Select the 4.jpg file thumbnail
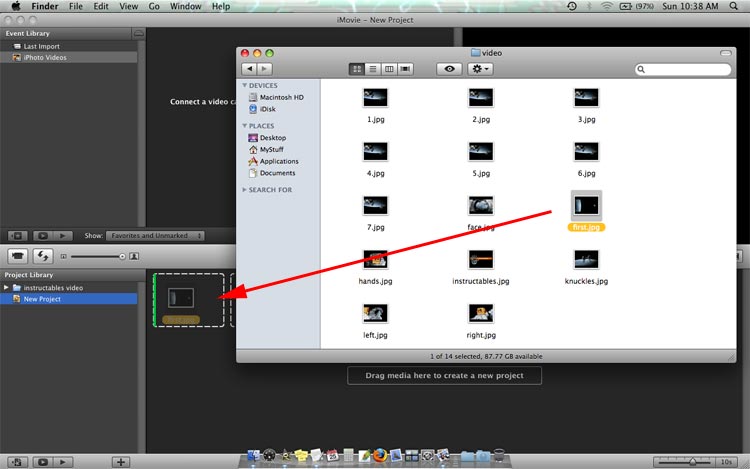 (375, 152)
